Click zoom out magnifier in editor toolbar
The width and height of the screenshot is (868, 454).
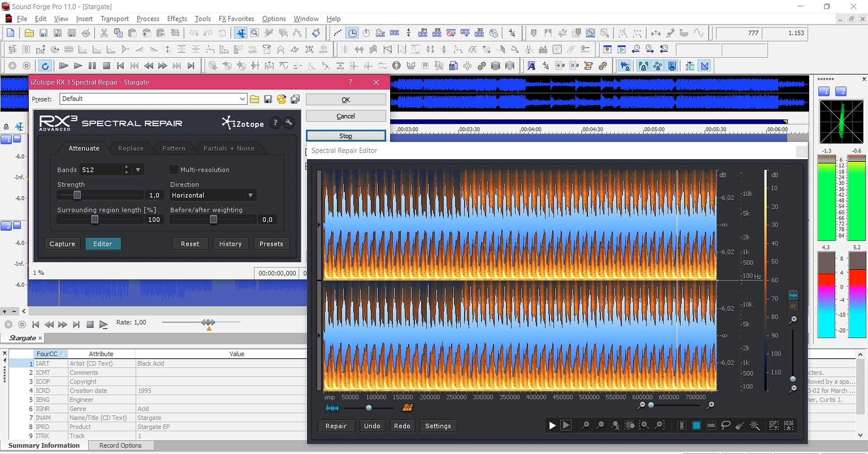coord(600,426)
